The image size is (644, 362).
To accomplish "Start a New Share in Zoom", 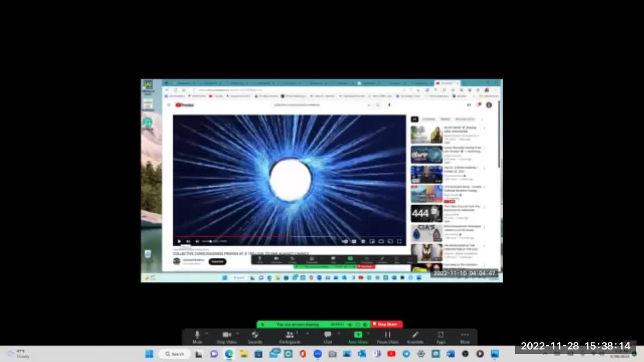I will tap(358, 337).
